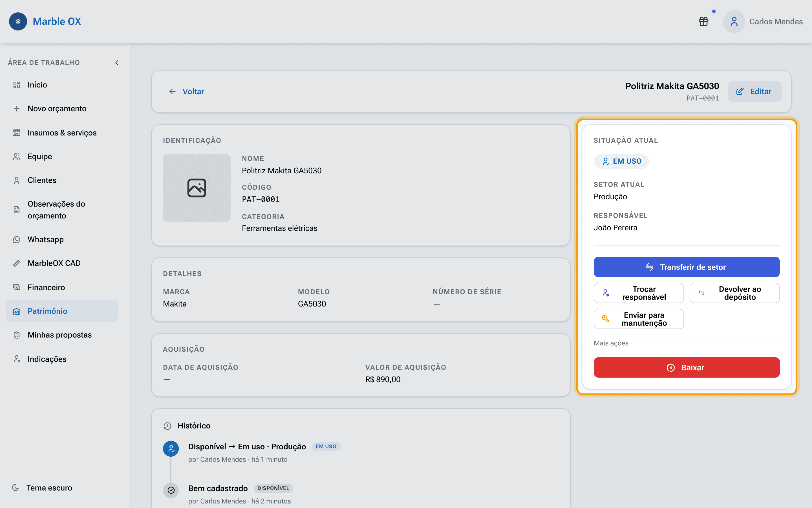
Task: Click the plus icon for Novo orçamento
Action: pos(16,109)
